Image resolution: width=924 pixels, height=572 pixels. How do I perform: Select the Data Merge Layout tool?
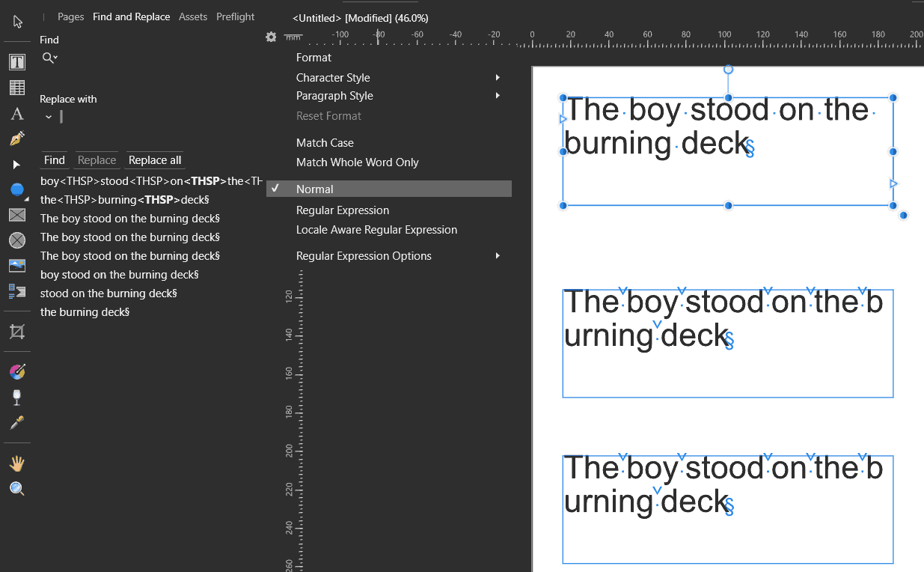(x=17, y=290)
